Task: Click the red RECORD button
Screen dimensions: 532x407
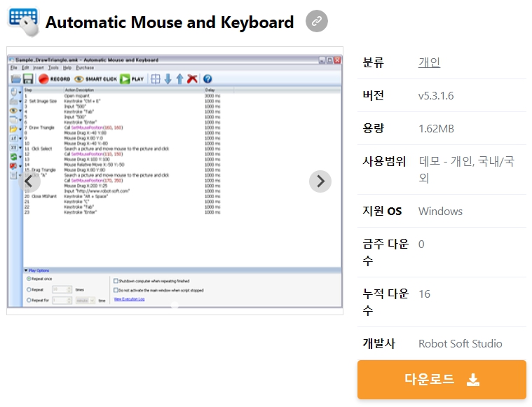Action: click(x=54, y=79)
